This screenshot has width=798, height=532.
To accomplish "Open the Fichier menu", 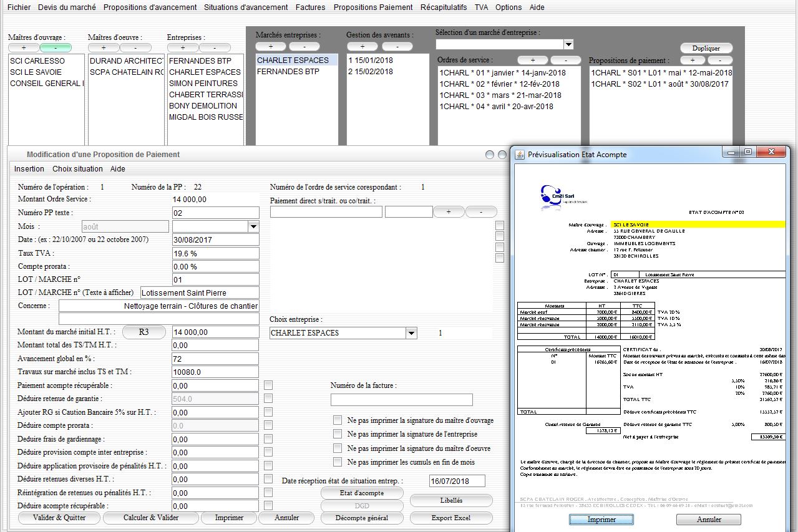I will pyautogui.click(x=19, y=7).
